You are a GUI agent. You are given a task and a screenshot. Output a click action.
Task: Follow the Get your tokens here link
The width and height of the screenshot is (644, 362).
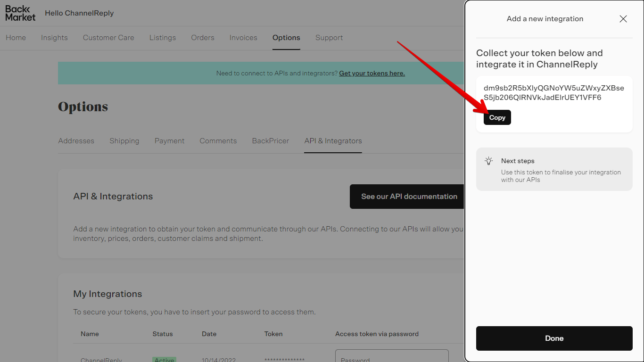pyautogui.click(x=372, y=73)
